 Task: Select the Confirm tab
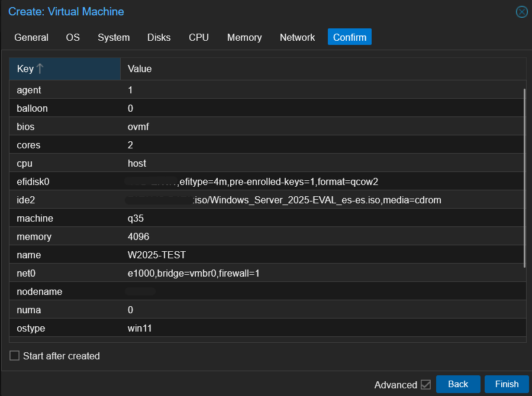(x=350, y=37)
